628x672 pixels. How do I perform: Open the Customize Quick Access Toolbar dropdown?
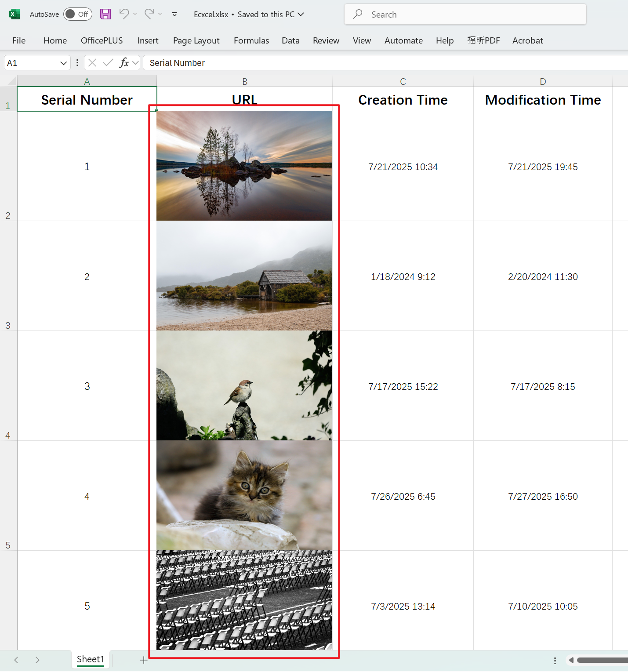(174, 15)
